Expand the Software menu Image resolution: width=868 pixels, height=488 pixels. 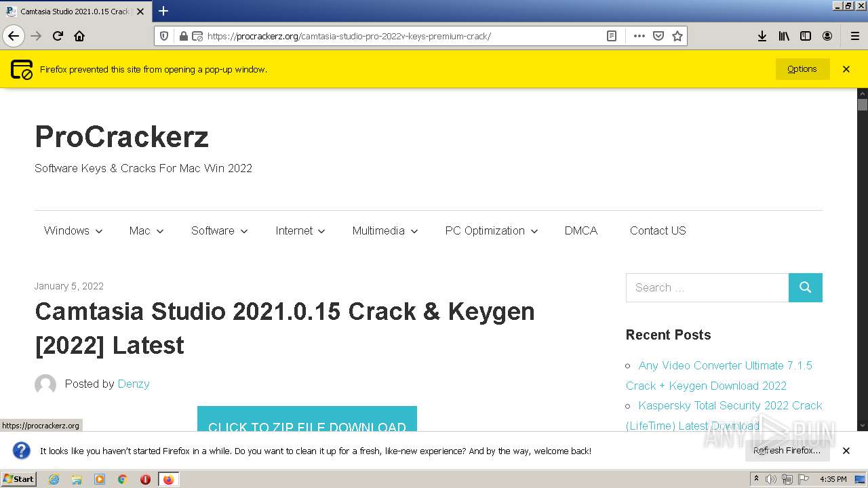(220, 230)
